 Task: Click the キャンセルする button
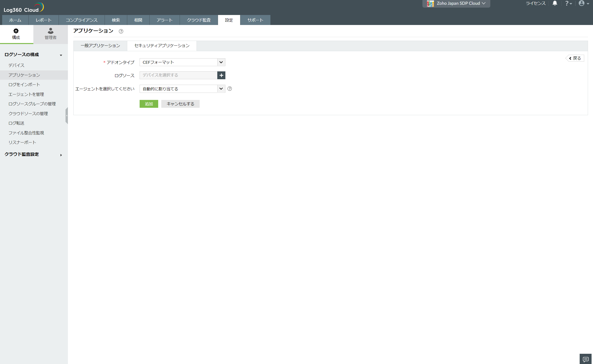(x=180, y=104)
